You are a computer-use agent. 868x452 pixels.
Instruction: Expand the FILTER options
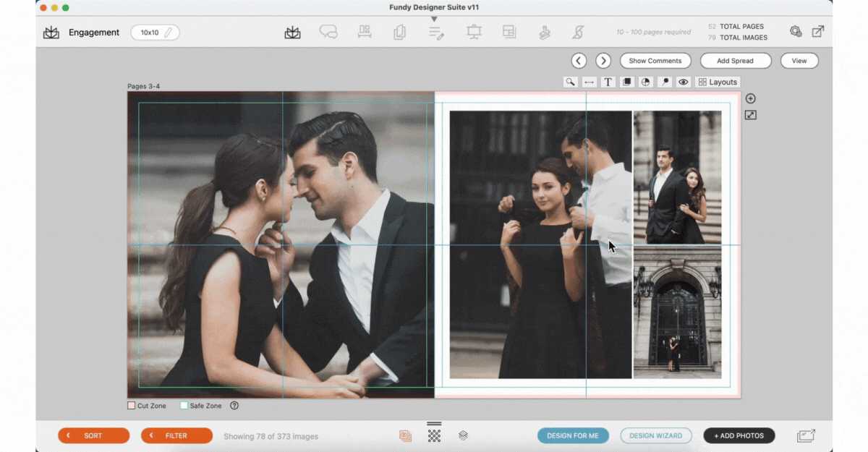click(176, 436)
